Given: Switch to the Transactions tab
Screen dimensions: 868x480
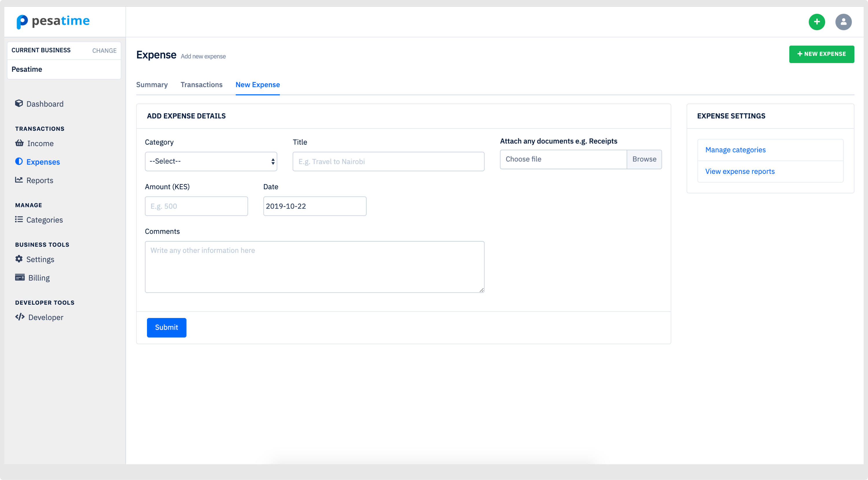Looking at the screenshot, I should click(x=201, y=84).
